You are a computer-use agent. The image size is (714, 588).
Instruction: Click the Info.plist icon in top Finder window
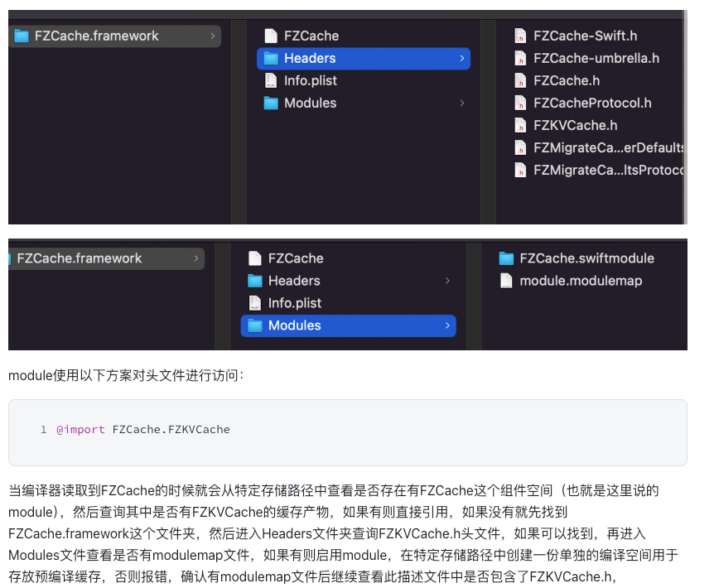270,80
